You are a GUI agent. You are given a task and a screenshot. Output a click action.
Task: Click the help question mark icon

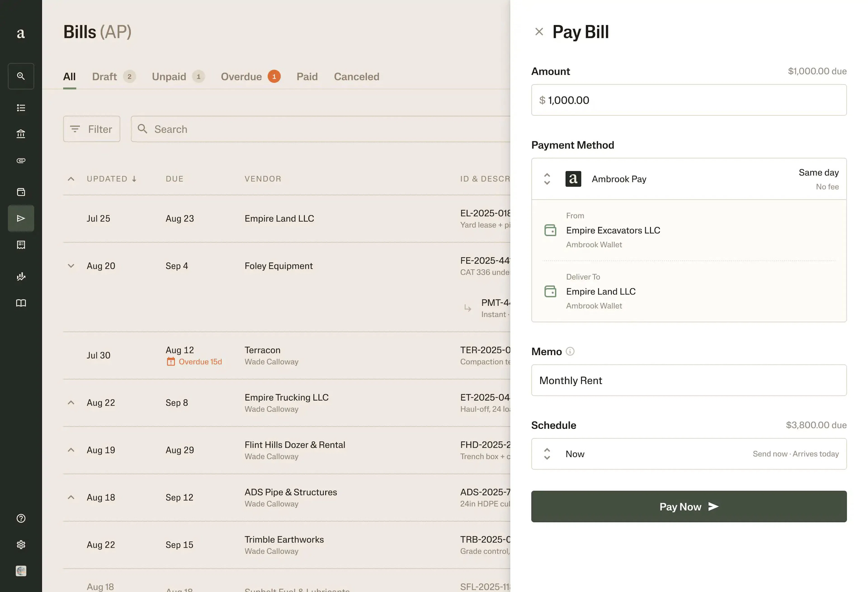tap(21, 518)
